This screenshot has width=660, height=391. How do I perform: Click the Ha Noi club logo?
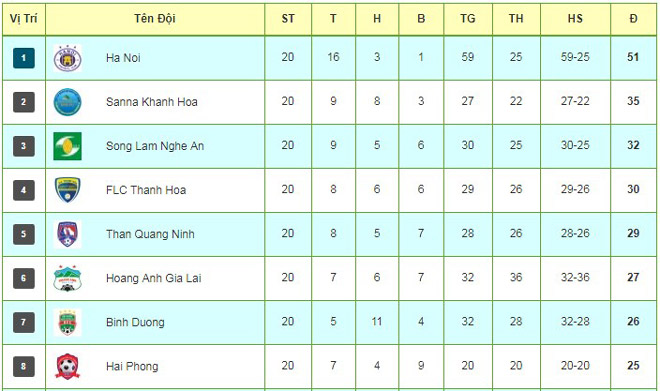67,58
